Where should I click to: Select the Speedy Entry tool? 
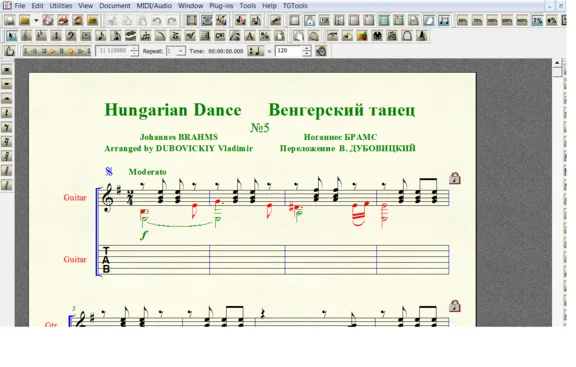click(116, 36)
